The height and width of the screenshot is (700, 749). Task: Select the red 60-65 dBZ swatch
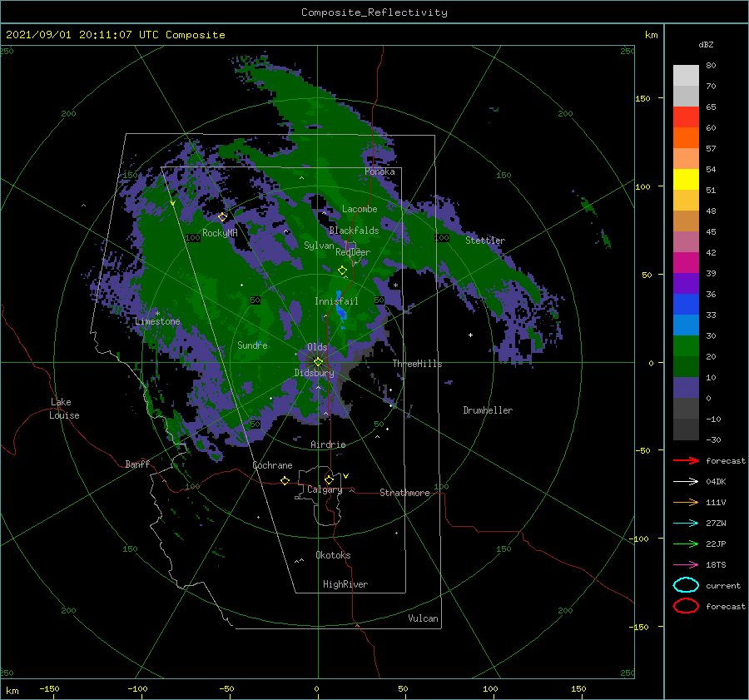[x=686, y=117]
